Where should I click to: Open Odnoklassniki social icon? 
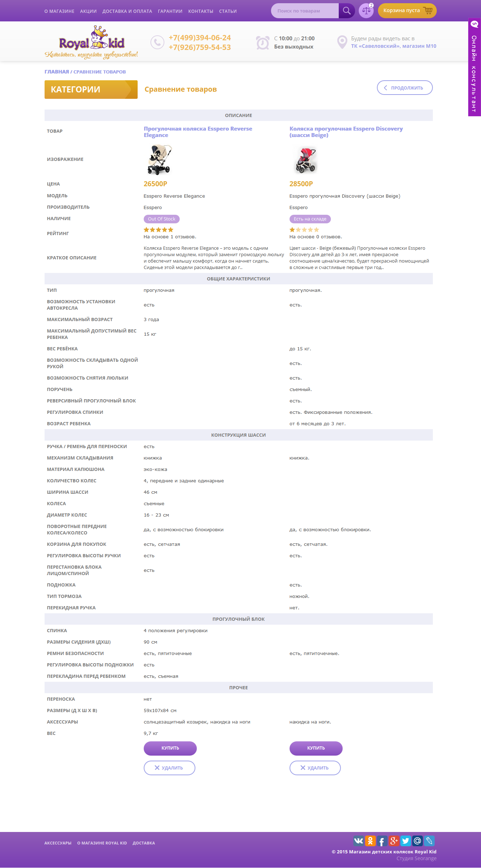tap(370, 841)
